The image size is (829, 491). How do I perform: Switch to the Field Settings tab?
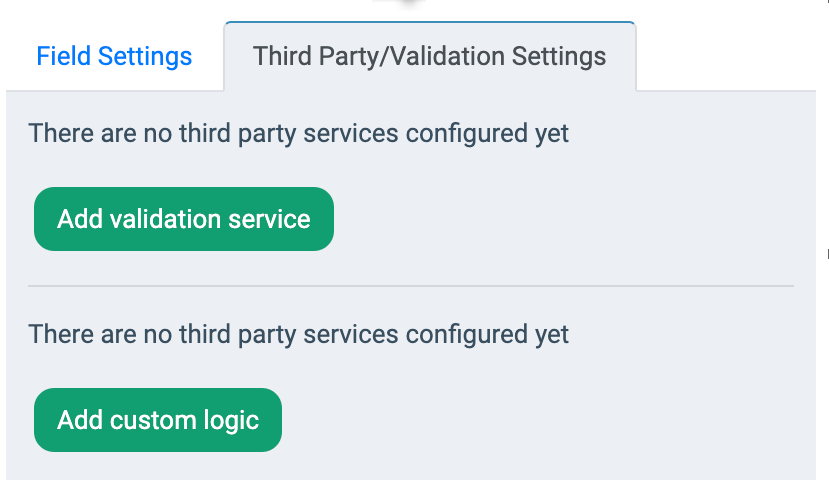[x=114, y=56]
